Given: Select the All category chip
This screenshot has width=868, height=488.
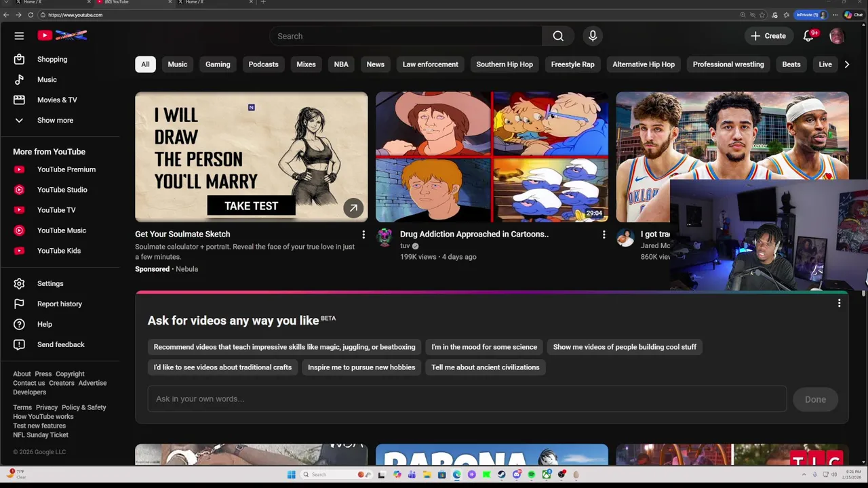Looking at the screenshot, I should (x=145, y=64).
